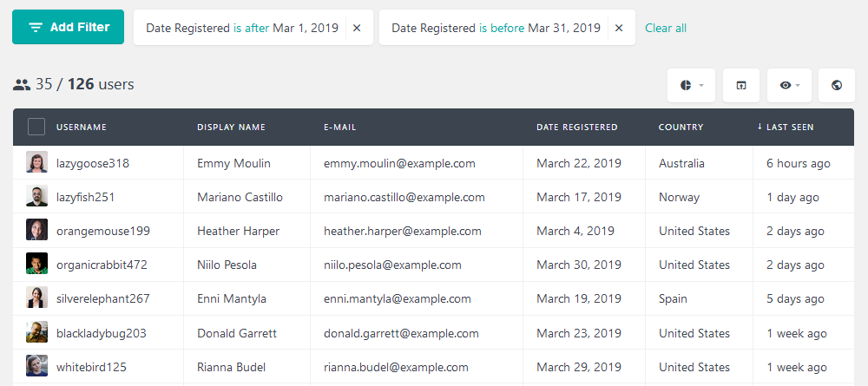Click the '1 day ago' last seen cell
Screen dimensions: 868x386
[x=792, y=198]
